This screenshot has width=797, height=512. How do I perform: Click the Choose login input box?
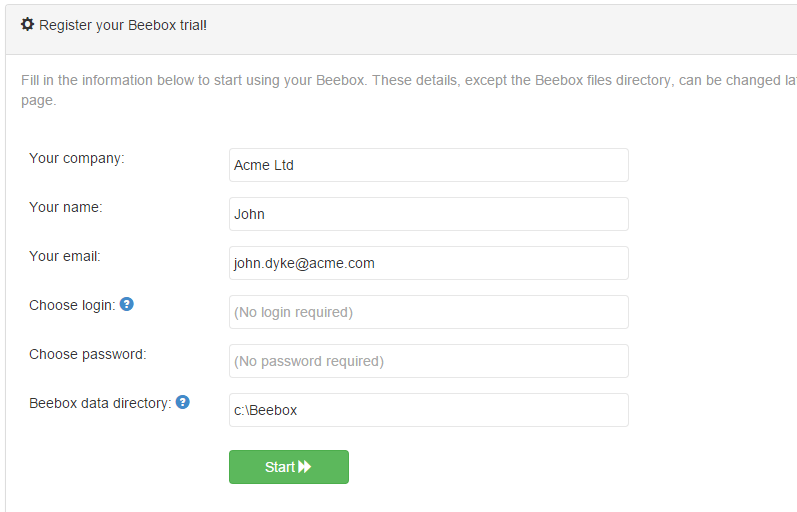(428, 312)
